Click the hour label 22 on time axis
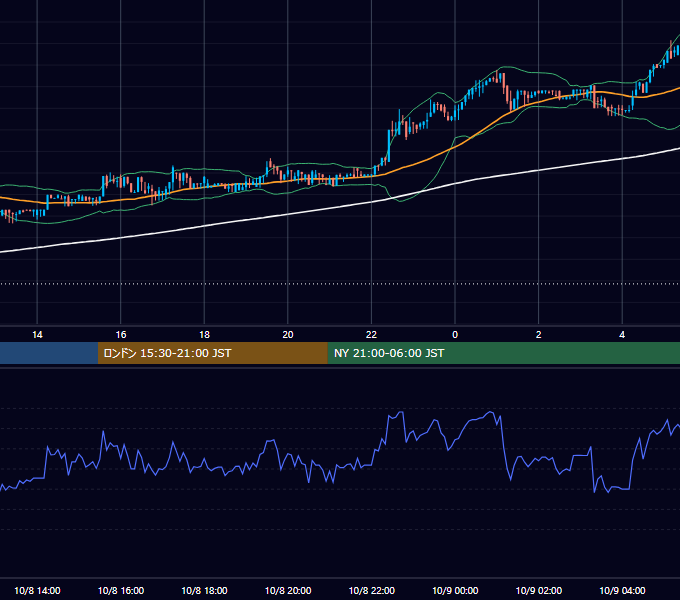This screenshot has height=600, width=680. click(x=372, y=335)
